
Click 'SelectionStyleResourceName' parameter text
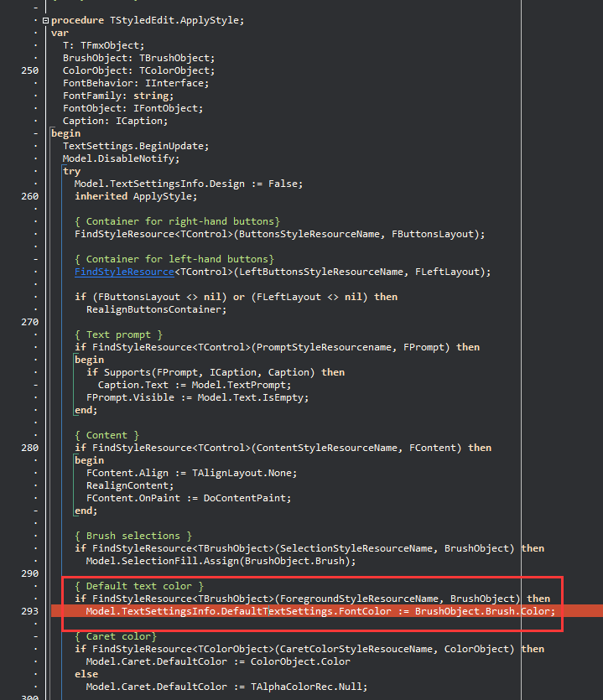(x=356, y=548)
